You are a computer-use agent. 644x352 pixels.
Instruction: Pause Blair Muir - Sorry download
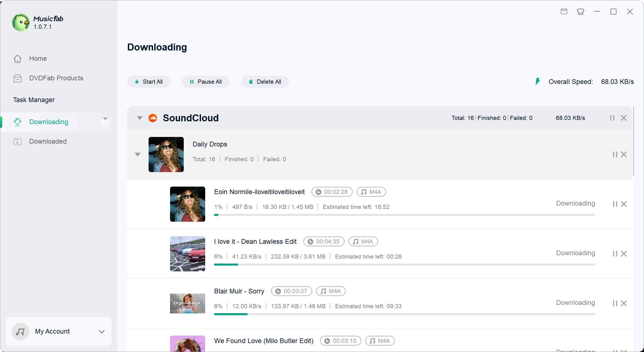(x=615, y=303)
